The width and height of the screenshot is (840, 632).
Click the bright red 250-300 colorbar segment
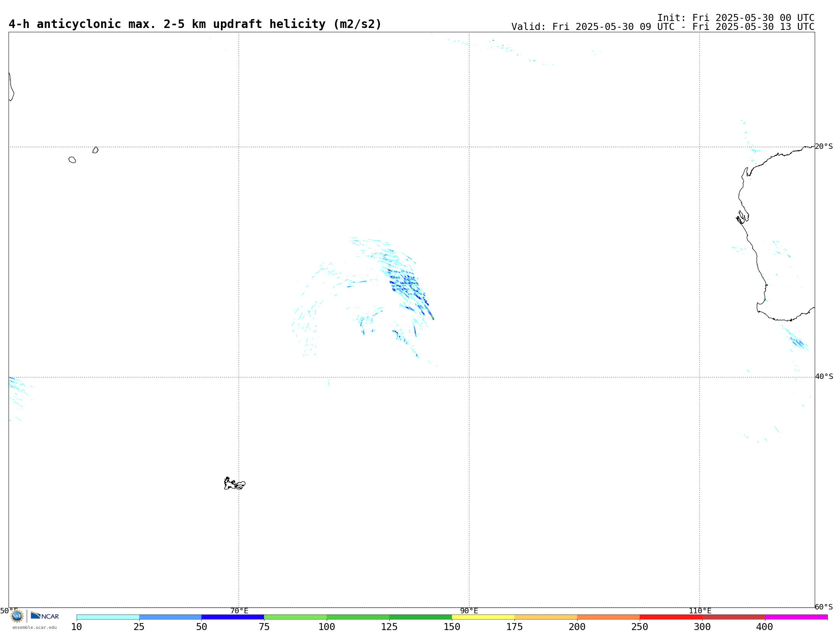pos(671,617)
